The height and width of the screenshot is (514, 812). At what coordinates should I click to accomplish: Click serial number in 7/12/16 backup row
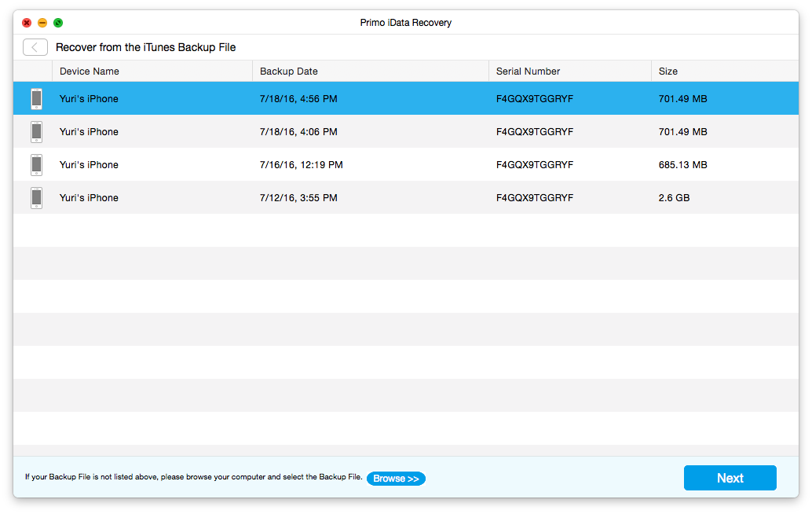point(535,197)
